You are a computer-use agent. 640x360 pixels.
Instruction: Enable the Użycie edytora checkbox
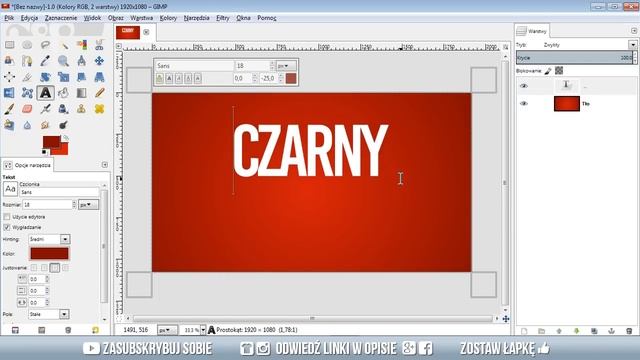pyautogui.click(x=7, y=217)
